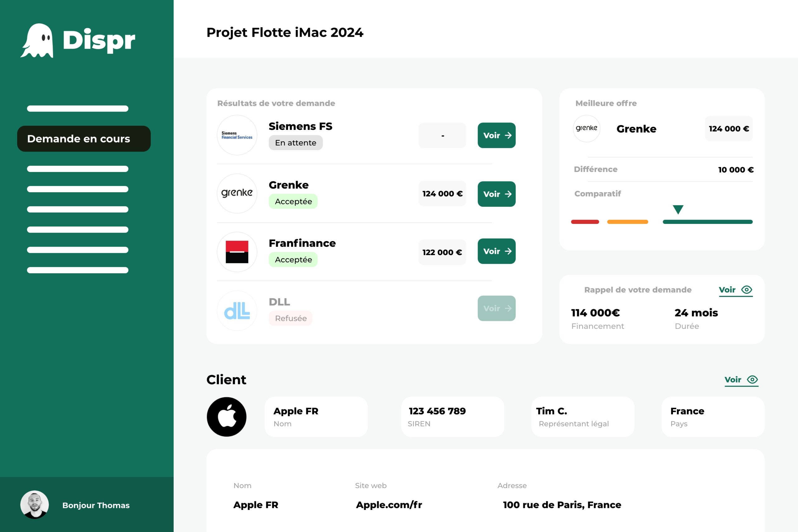The width and height of the screenshot is (798, 532).
Task: Click the Apple FR client logo icon
Action: click(x=227, y=417)
